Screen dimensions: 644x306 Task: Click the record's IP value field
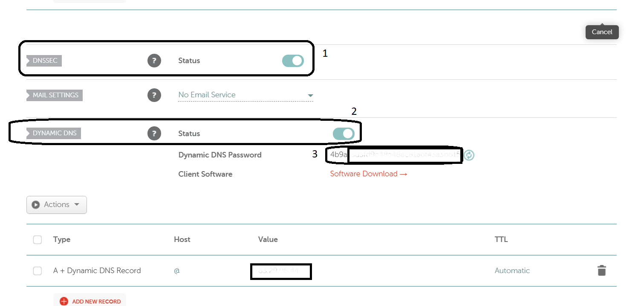click(280, 271)
